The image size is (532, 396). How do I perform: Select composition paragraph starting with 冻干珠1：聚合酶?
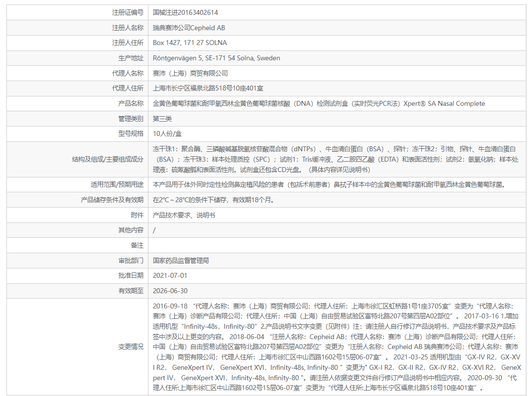tap(336, 159)
